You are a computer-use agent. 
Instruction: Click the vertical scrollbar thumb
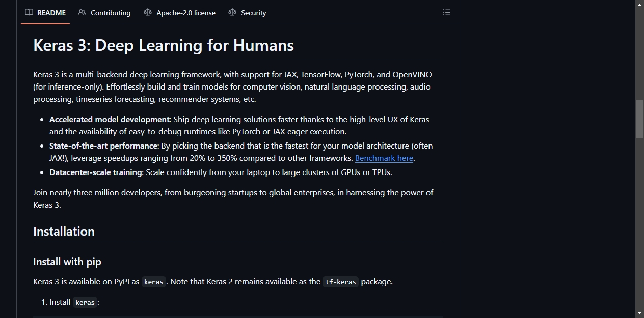point(639,119)
